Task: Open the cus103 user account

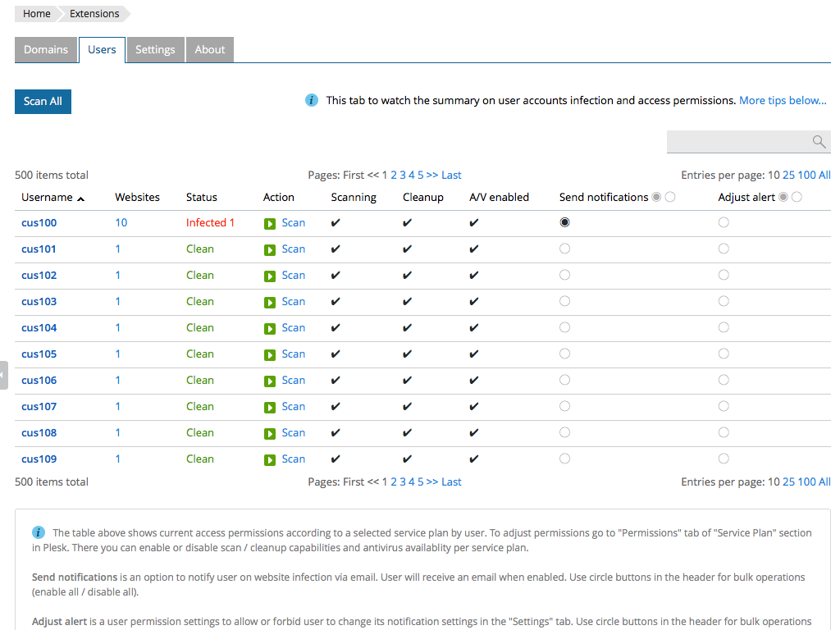Action: 39,301
